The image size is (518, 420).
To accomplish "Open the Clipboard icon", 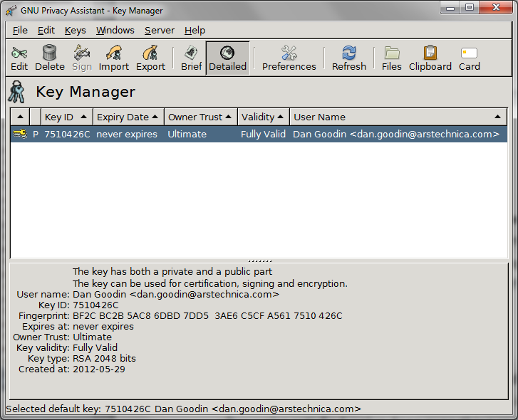I will pyautogui.click(x=430, y=53).
